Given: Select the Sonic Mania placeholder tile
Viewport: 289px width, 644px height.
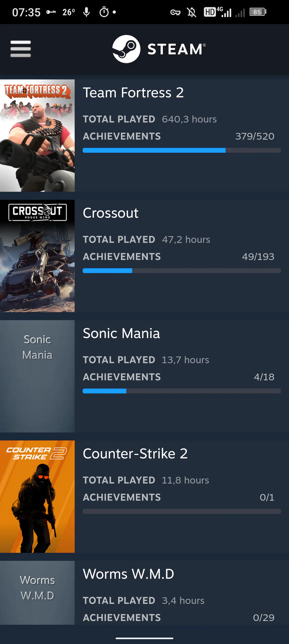Looking at the screenshot, I should pyautogui.click(x=37, y=376).
